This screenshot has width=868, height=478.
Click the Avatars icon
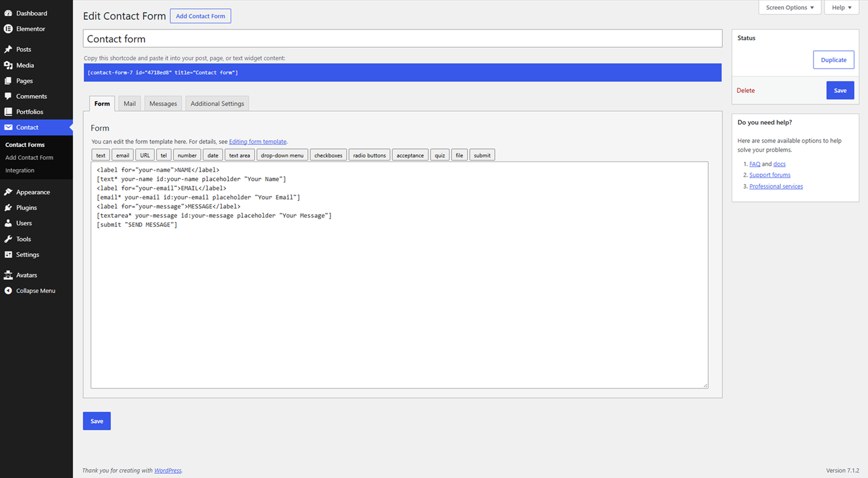pyautogui.click(x=8, y=275)
